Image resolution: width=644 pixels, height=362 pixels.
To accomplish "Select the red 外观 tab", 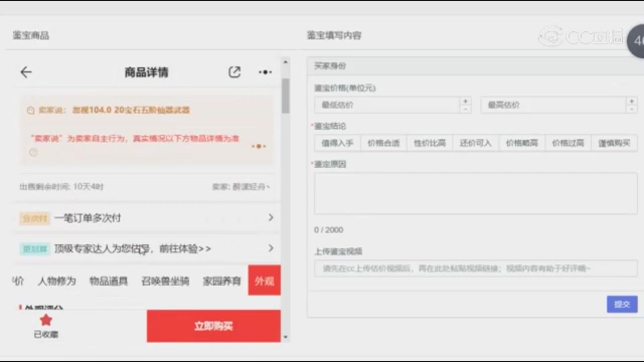I will [264, 281].
